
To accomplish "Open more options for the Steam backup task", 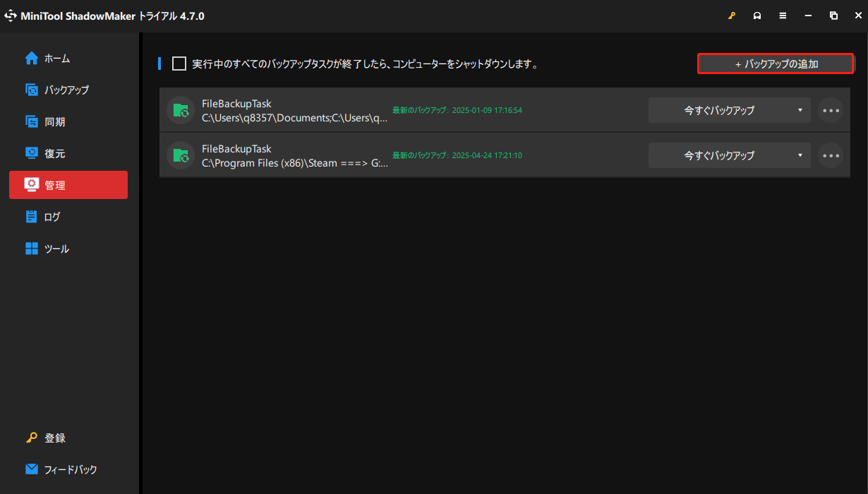I will pyautogui.click(x=831, y=155).
